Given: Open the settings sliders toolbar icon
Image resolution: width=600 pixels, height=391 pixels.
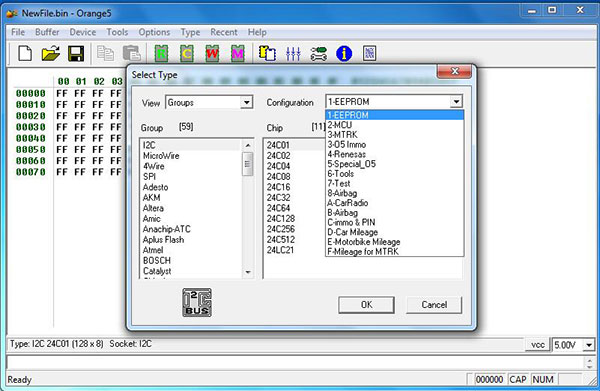Looking at the screenshot, I should pos(293,54).
